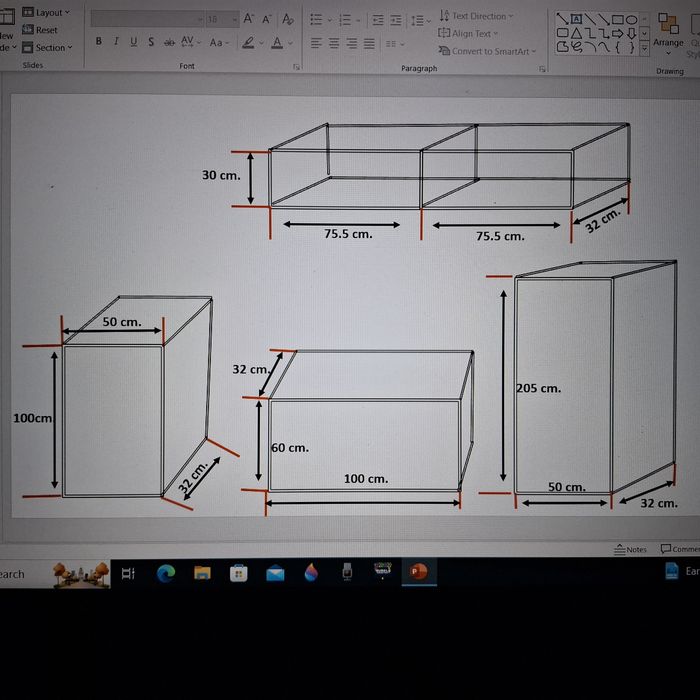
Task: Click the Numbering list icon
Action: tap(345, 20)
